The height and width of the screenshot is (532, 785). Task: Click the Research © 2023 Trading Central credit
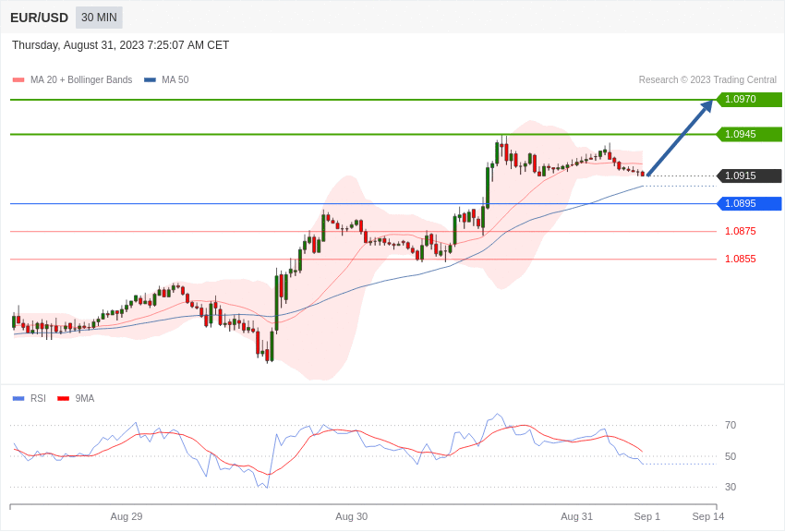707,80
